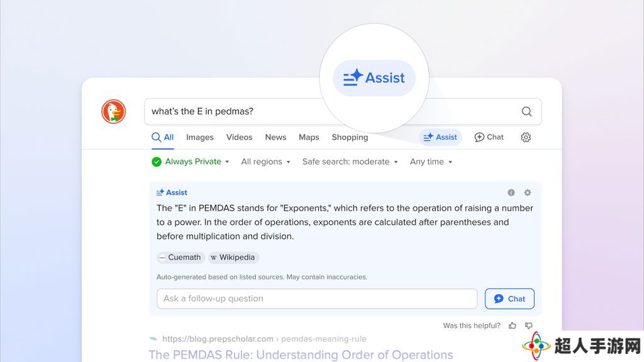The width and height of the screenshot is (644, 362).
Task: Click the magnifier icon in search box
Action: 526,111
